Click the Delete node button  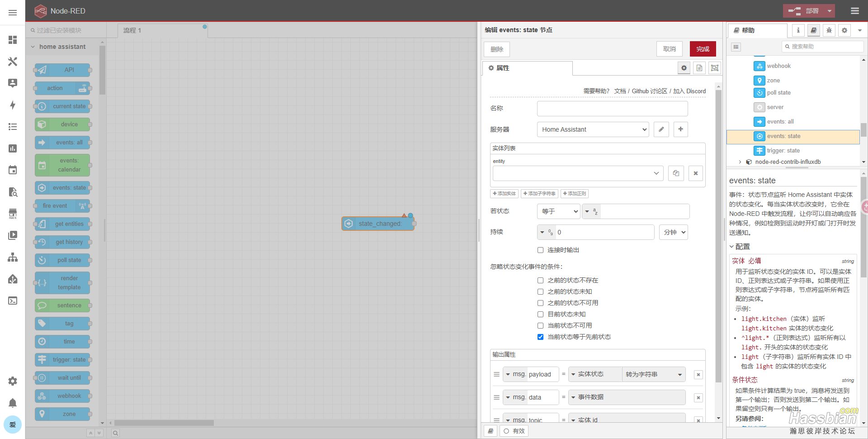(497, 49)
